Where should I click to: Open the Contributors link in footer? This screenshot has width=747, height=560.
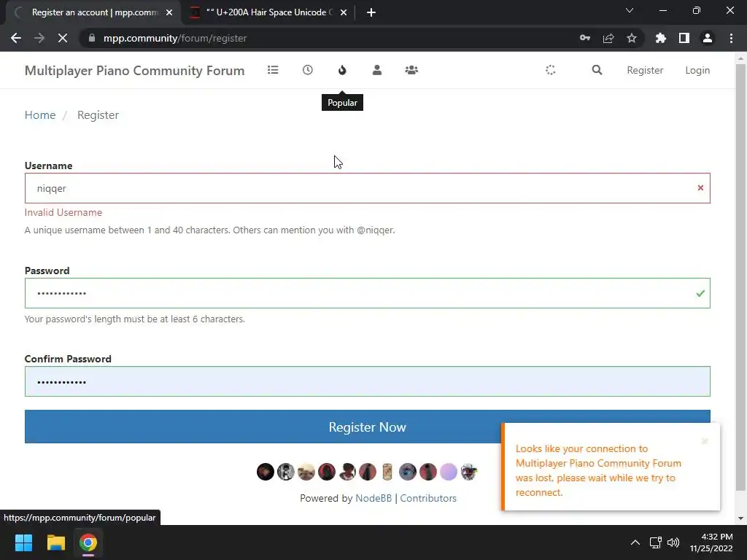pyautogui.click(x=428, y=498)
